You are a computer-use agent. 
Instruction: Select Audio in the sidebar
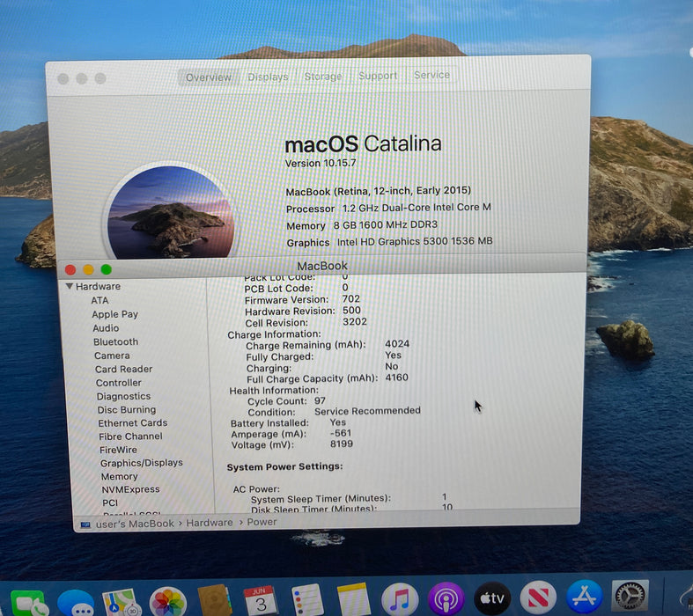coord(106,328)
